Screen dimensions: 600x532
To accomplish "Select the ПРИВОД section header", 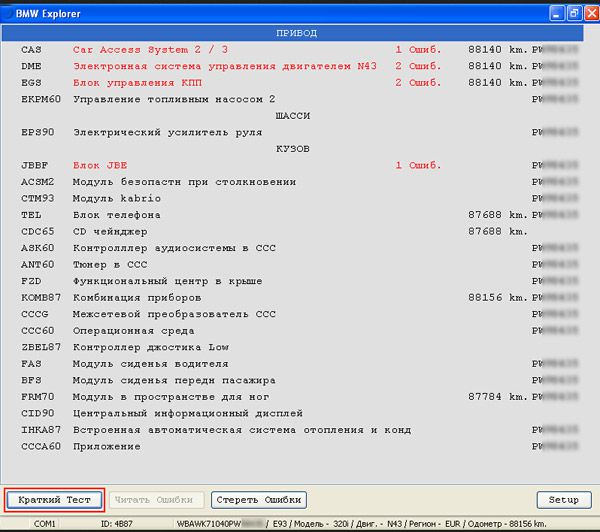I will click(x=292, y=33).
